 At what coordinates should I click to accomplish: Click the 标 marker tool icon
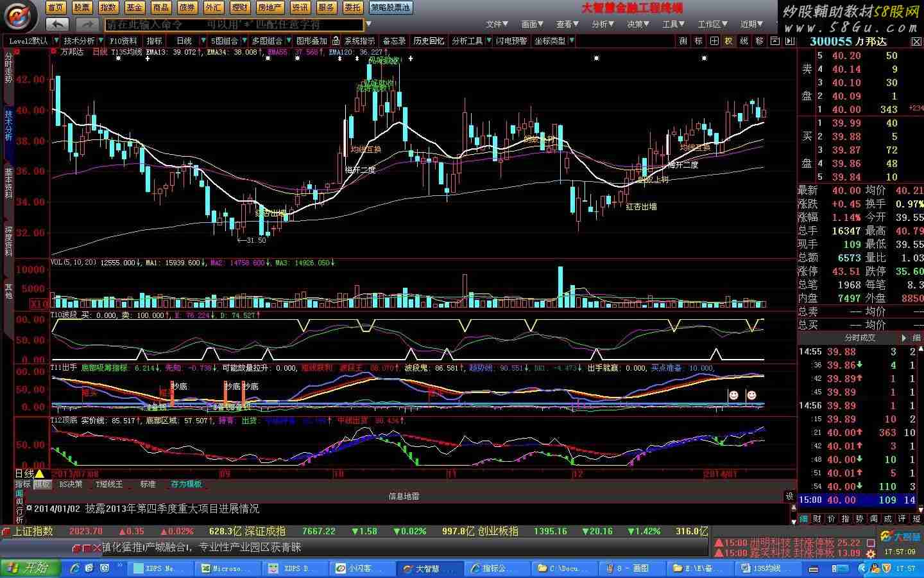699,41
